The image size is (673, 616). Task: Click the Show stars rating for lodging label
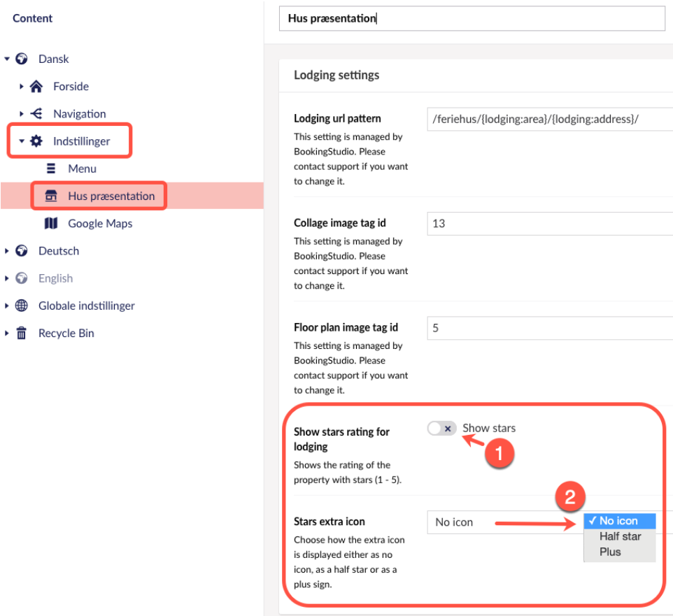(341, 439)
